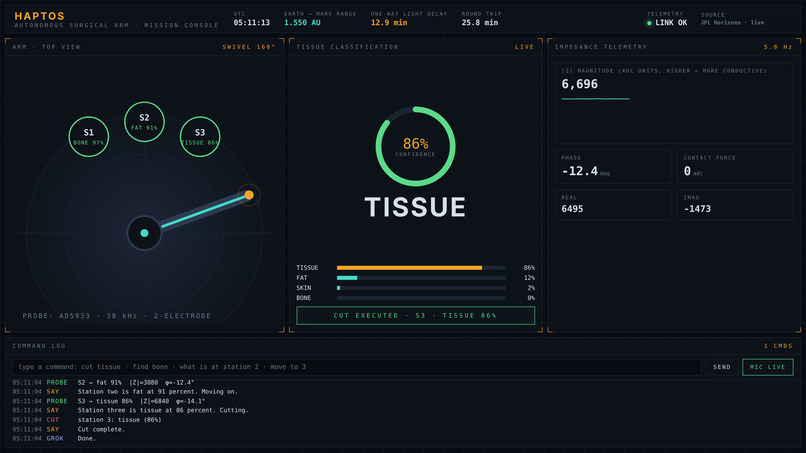Click the CUT EXECUTED S3 TISSUE banner
The height and width of the screenshot is (453, 806).
pos(415,316)
